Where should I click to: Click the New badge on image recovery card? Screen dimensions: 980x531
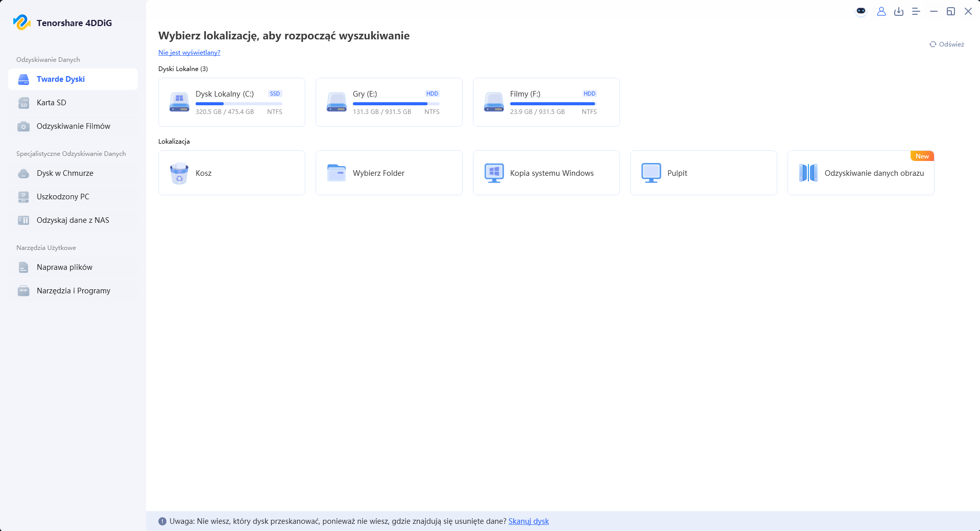[x=922, y=156]
